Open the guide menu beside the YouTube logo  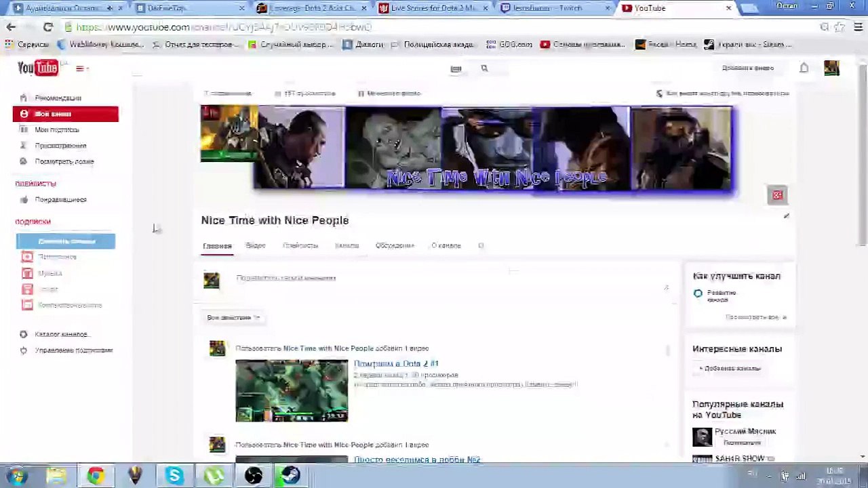click(81, 68)
